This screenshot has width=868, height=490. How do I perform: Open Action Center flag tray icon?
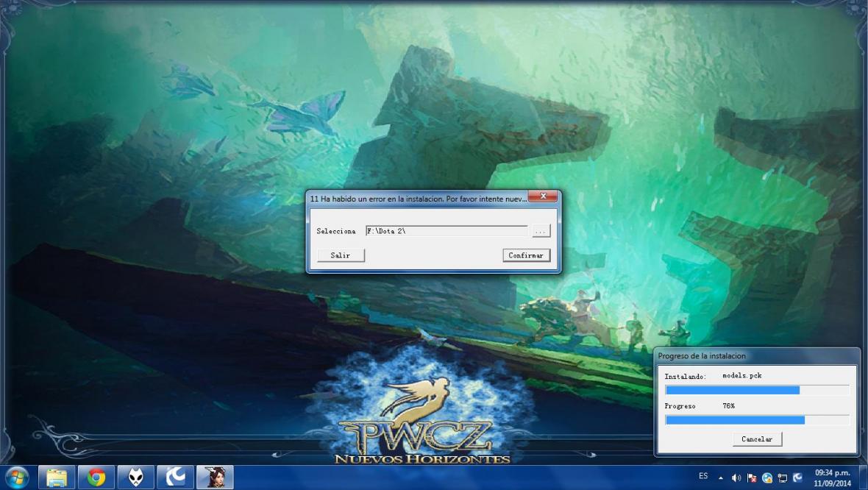(752, 477)
